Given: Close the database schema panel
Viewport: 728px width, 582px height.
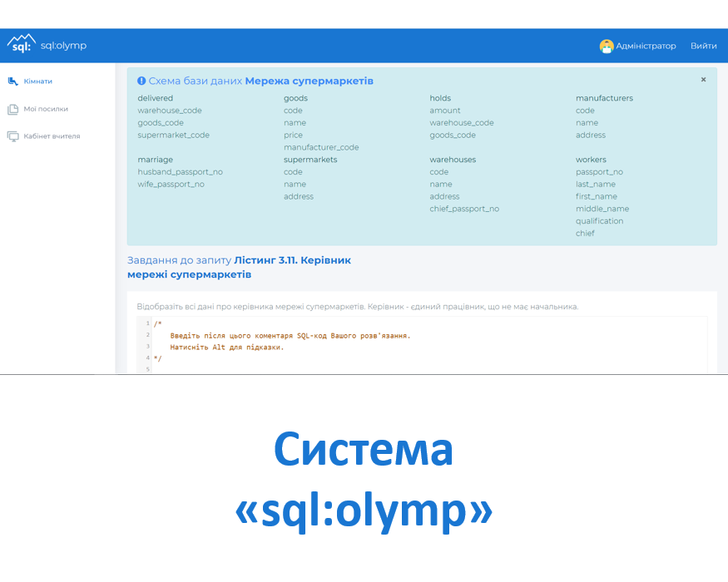Looking at the screenshot, I should (703, 80).
